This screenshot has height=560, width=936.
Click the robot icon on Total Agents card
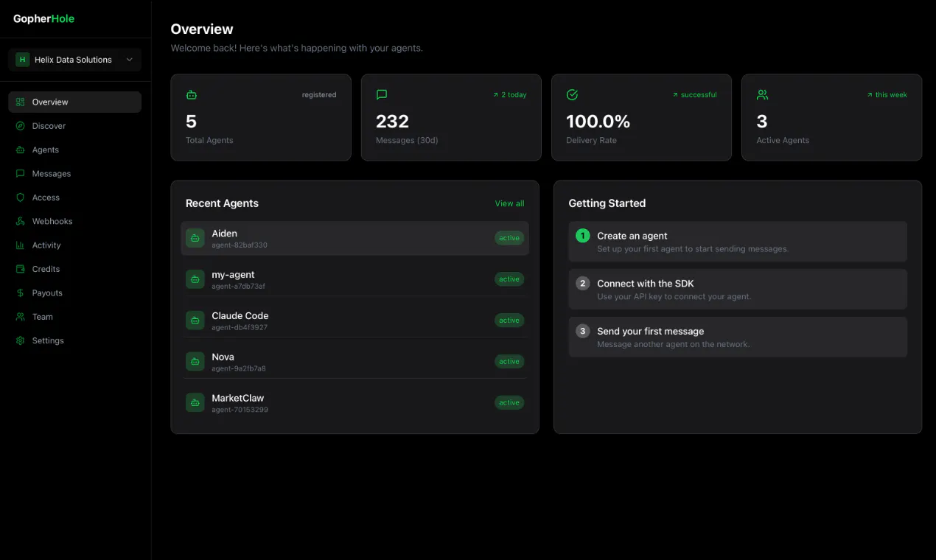pyautogui.click(x=192, y=94)
